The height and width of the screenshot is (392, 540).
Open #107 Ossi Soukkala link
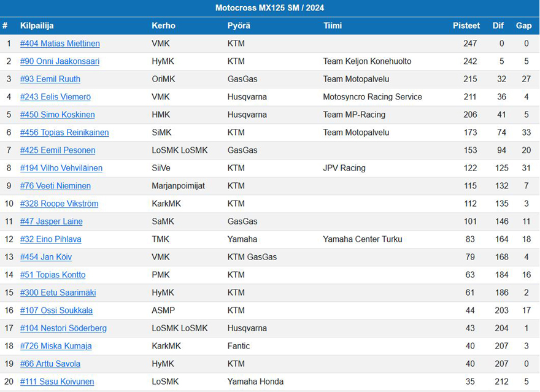click(x=56, y=310)
